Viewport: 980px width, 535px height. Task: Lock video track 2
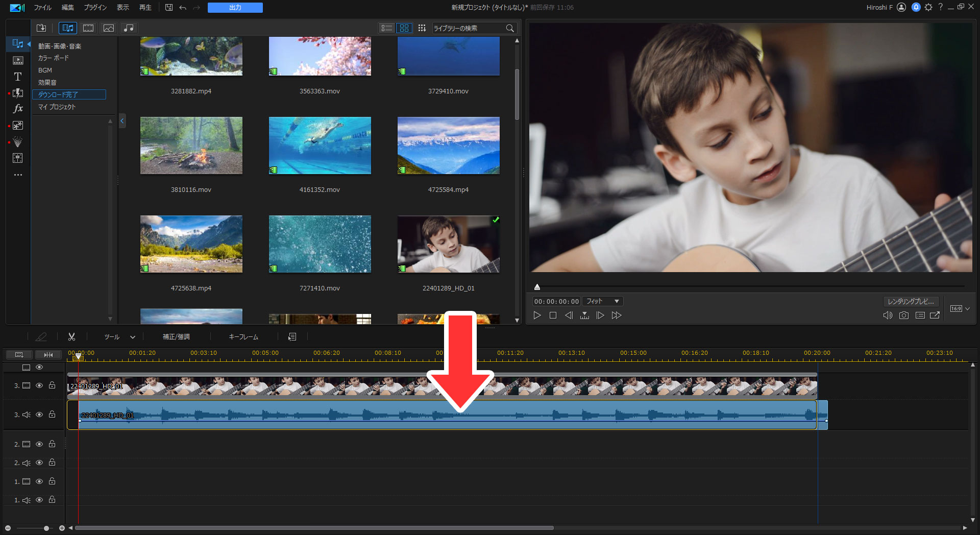pos(52,444)
